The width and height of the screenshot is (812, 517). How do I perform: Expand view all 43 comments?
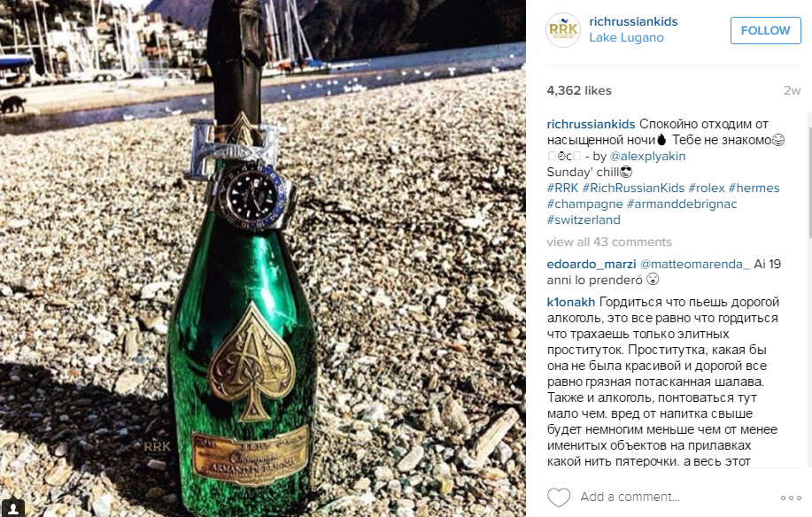point(609,243)
